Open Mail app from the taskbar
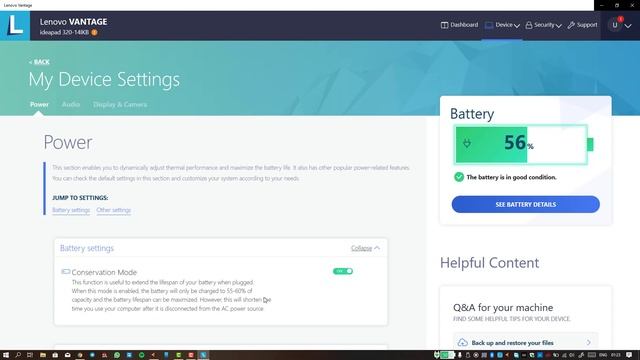The width and height of the screenshot is (640, 360). click(x=67, y=355)
